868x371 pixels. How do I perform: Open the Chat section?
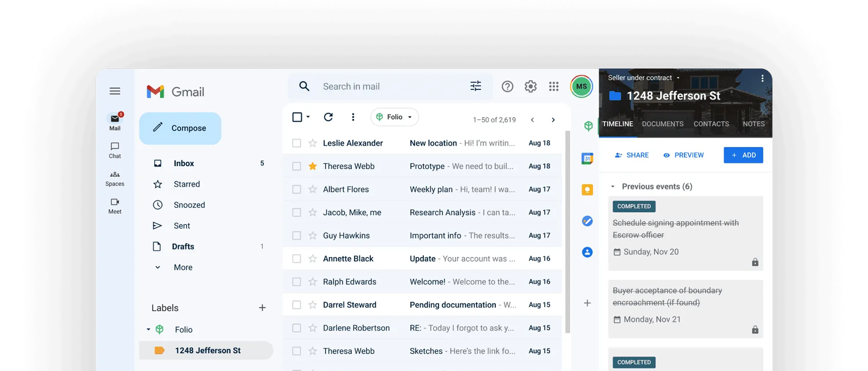115,150
